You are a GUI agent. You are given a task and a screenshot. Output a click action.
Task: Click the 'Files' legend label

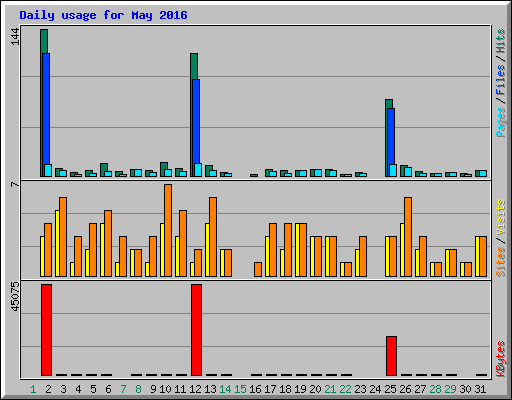(500, 80)
